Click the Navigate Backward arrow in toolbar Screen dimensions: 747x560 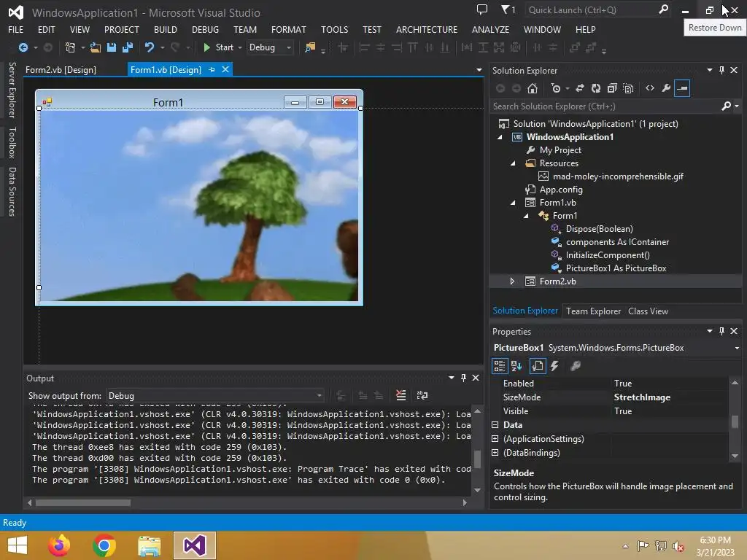click(23, 47)
